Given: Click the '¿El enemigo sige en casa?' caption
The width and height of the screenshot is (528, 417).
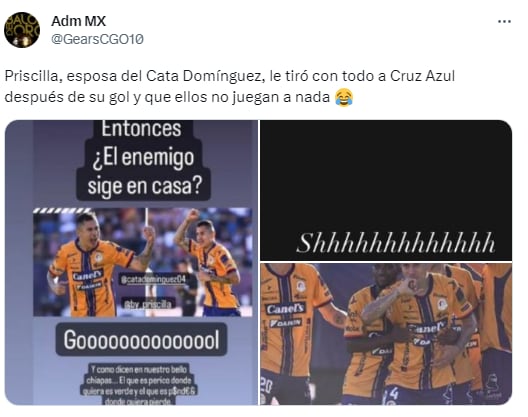Looking at the screenshot, I should tap(144, 172).
